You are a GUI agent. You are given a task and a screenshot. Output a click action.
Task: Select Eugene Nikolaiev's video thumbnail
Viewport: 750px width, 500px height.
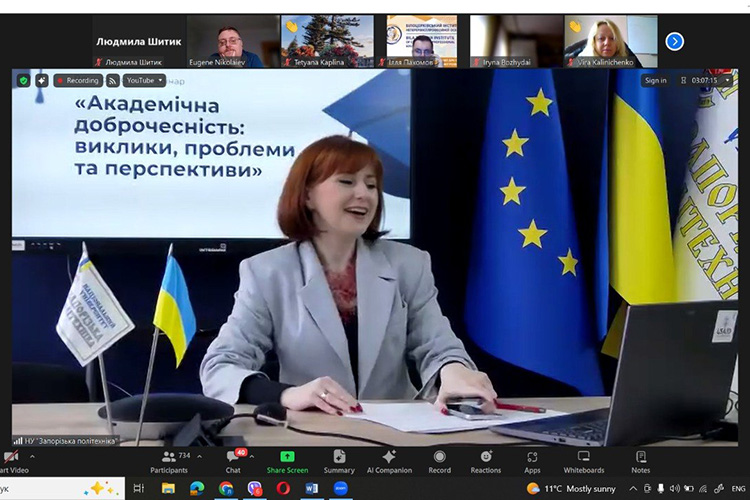(231, 41)
